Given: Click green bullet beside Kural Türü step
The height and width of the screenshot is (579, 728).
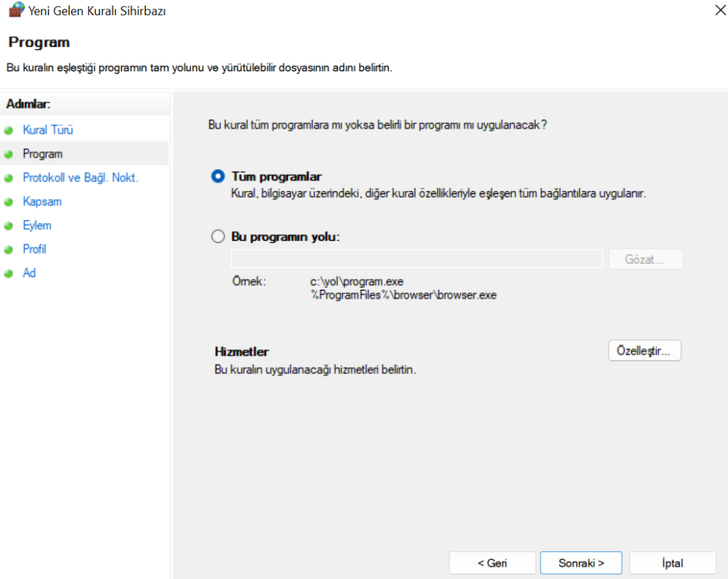Looking at the screenshot, I should pyautogui.click(x=9, y=131).
